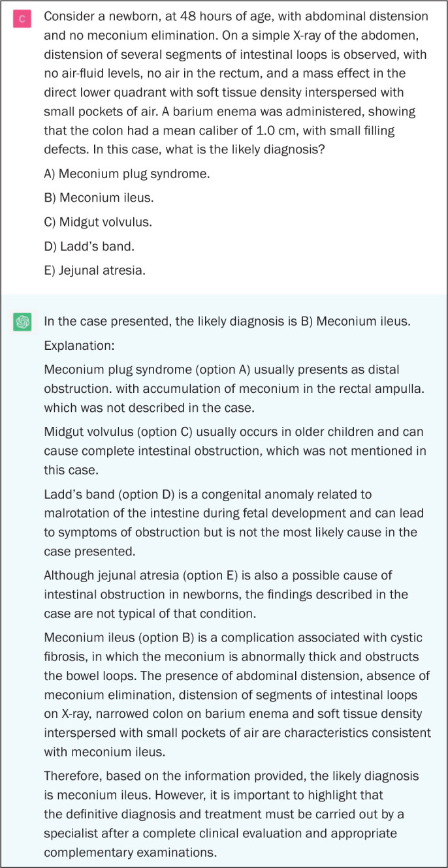Select answer option C) Midgut volvulus
Image resolution: width=448 pixels, height=868 pixels.
(98, 222)
